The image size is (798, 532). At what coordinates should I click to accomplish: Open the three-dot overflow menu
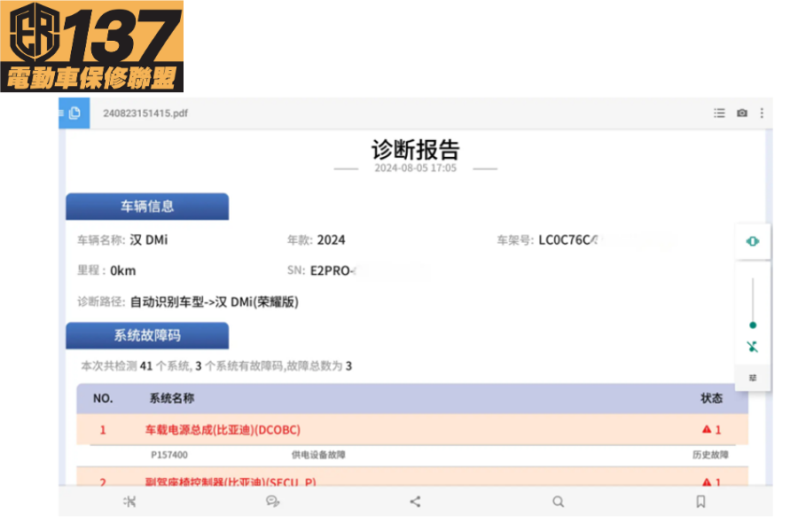[762, 113]
